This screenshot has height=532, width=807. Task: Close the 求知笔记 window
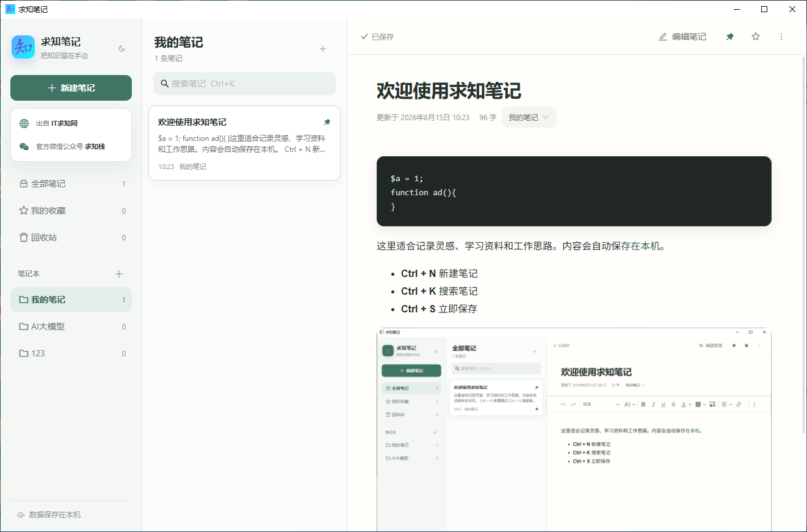[x=792, y=9]
